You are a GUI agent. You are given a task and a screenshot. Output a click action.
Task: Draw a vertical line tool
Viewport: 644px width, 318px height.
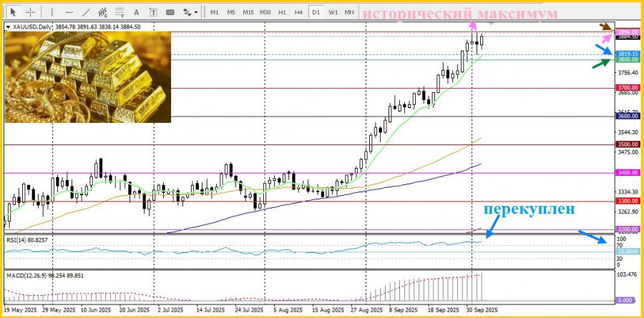52,12
